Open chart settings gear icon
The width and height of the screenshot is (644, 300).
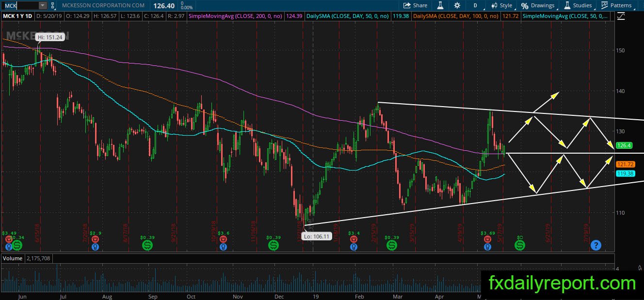[x=457, y=5]
